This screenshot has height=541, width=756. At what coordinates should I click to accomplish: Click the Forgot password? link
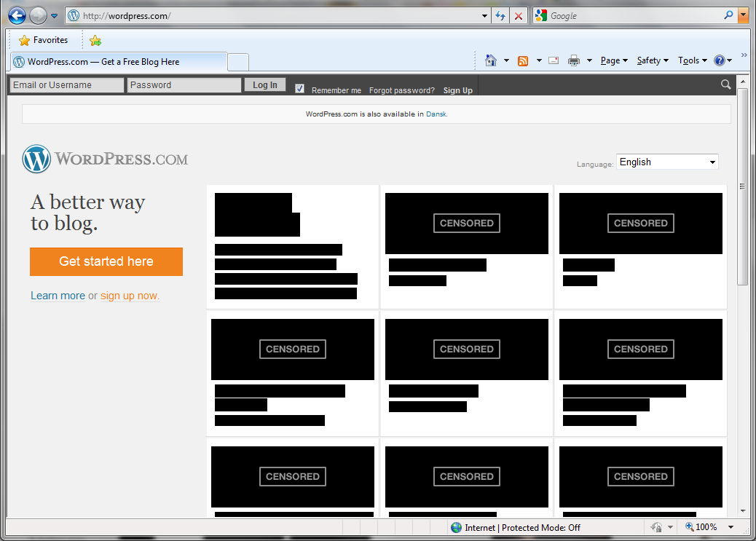(402, 90)
